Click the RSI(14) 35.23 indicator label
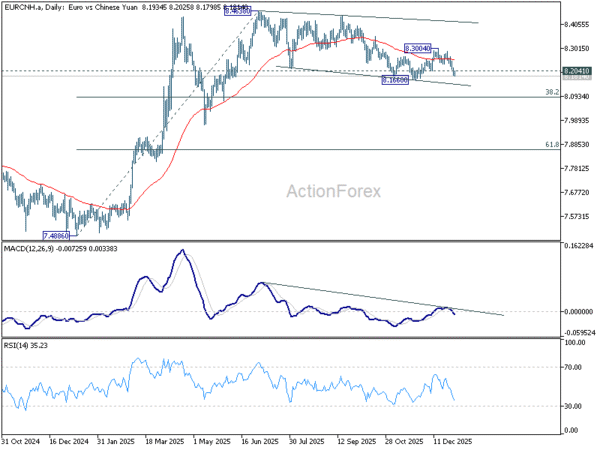Screen dimensions: 600x450 point(26,345)
